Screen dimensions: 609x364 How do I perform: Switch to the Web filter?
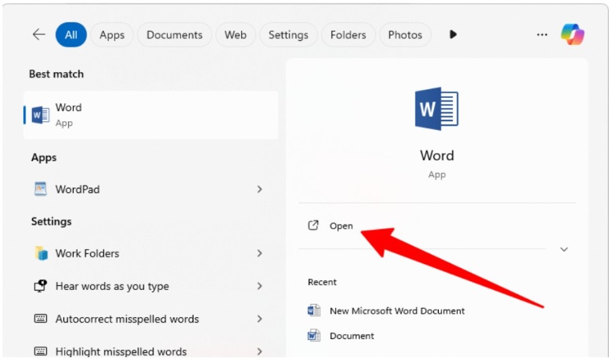click(236, 35)
